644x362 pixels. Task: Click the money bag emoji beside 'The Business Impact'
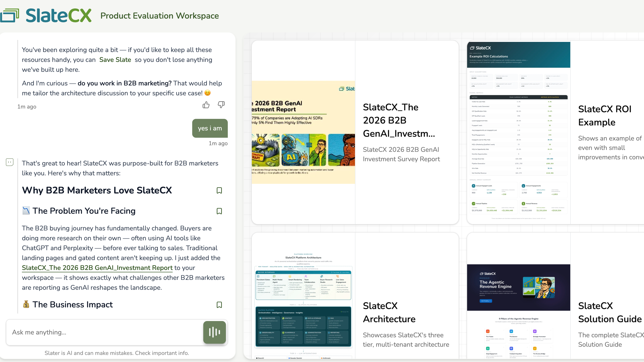click(x=26, y=304)
